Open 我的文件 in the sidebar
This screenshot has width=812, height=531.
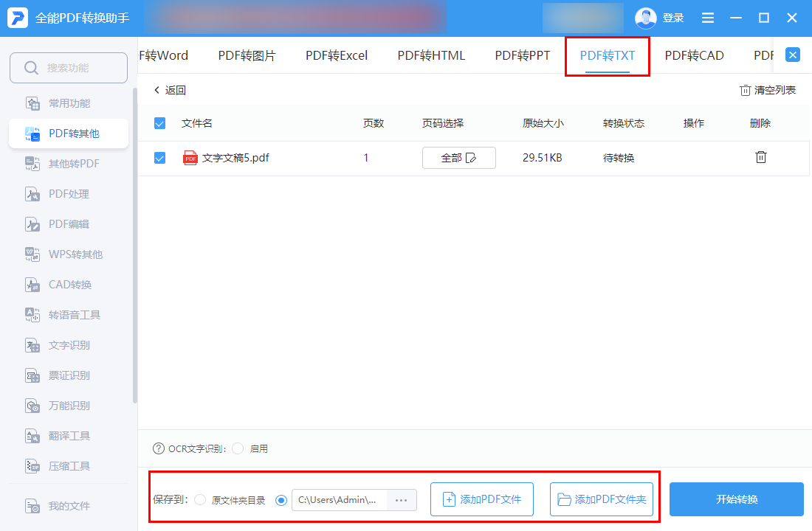click(x=68, y=506)
